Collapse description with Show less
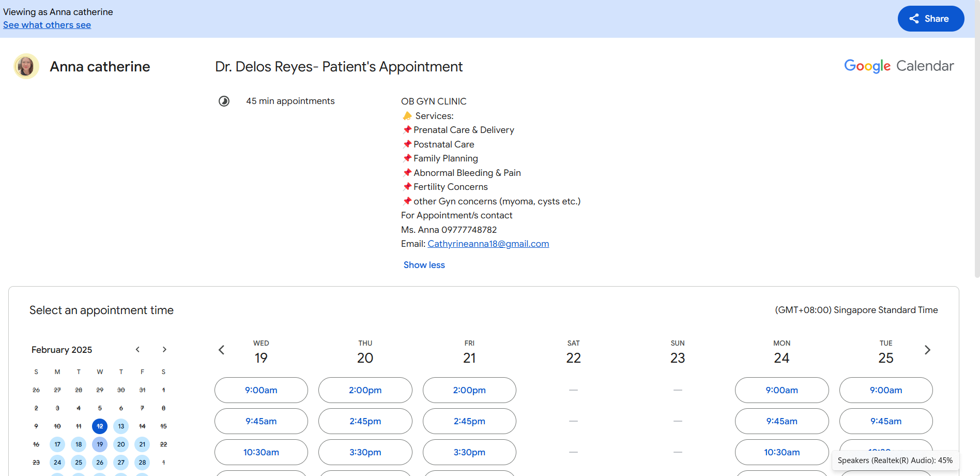The height and width of the screenshot is (476, 980). (x=424, y=265)
